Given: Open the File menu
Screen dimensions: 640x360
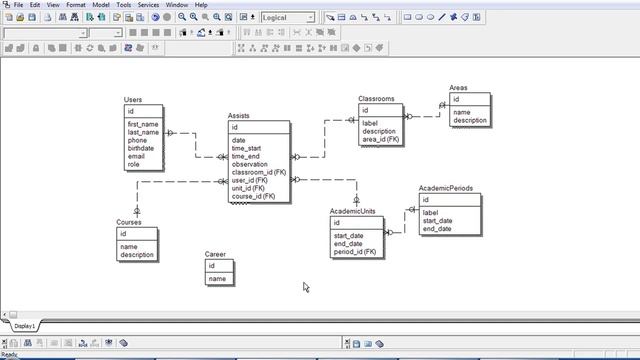Looking at the screenshot, I should [18, 5].
